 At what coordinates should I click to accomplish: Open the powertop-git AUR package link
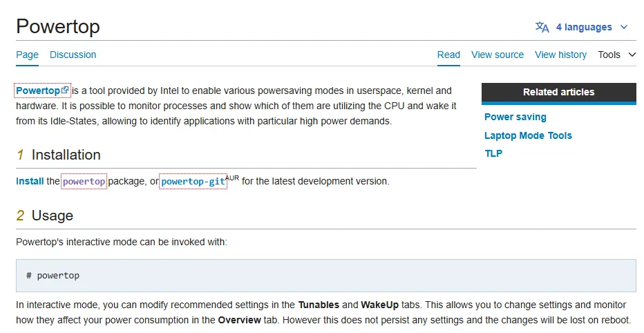click(x=193, y=182)
